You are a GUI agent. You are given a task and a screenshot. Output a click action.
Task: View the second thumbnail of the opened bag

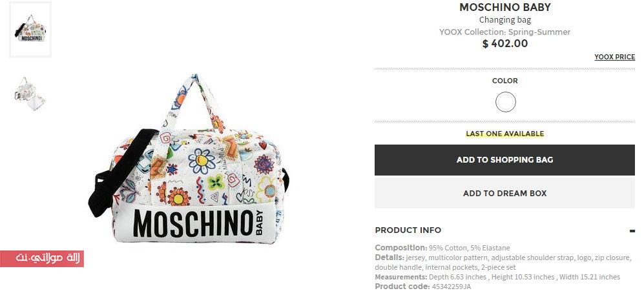(30, 94)
